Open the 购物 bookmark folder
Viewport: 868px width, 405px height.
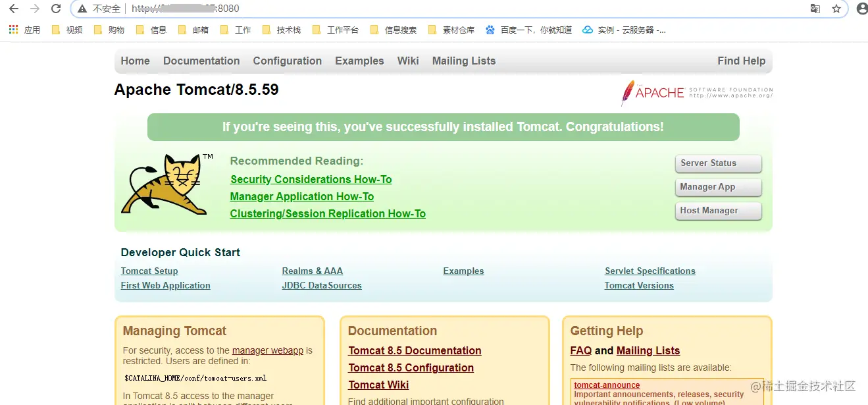click(109, 30)
